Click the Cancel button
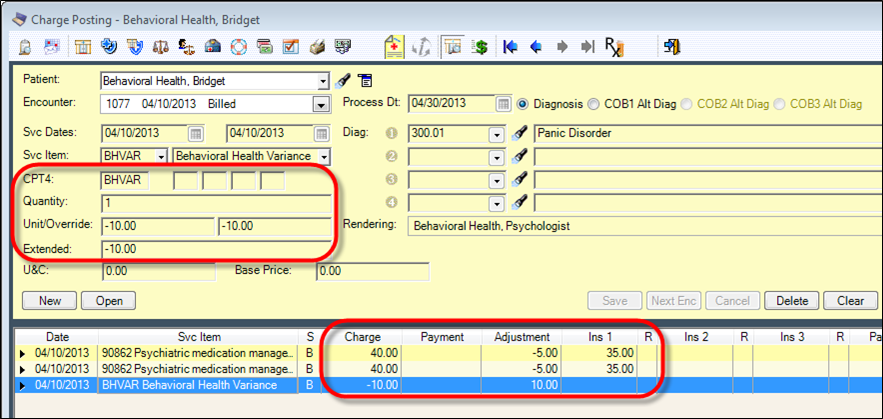Viewport: 883px width, 419px height. pos(733,301)
